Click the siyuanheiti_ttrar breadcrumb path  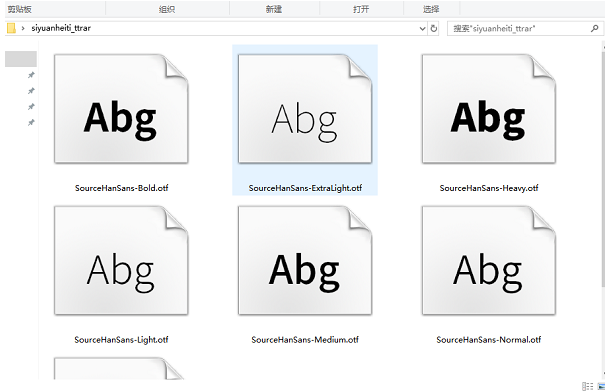pos(61,28)
